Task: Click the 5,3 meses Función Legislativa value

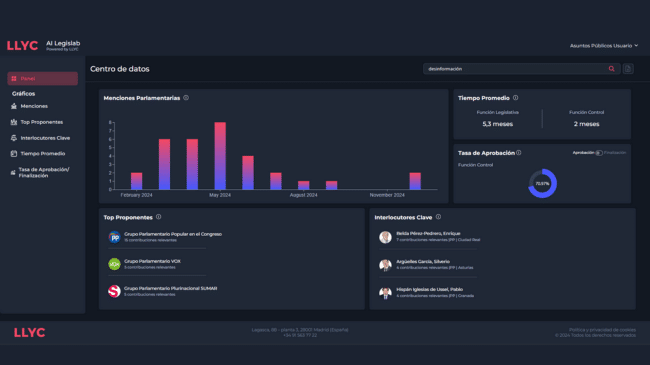Action: [497, 124]
